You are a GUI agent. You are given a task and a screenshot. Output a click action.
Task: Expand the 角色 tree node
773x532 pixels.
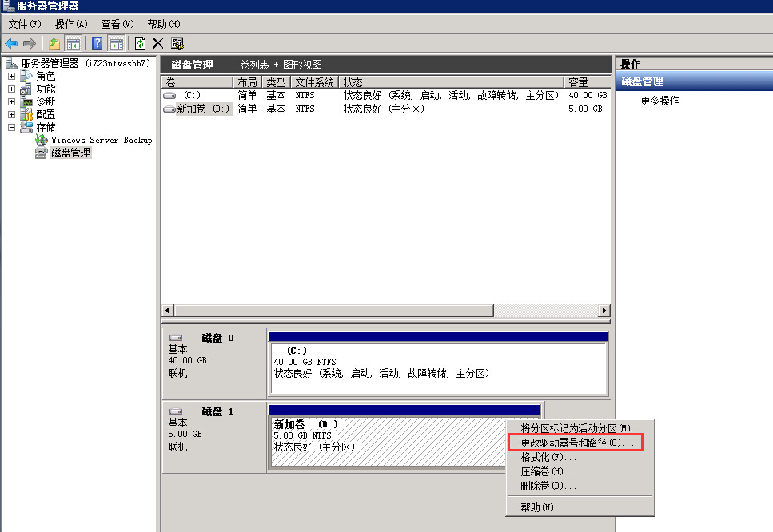click(x=12, y=76)
